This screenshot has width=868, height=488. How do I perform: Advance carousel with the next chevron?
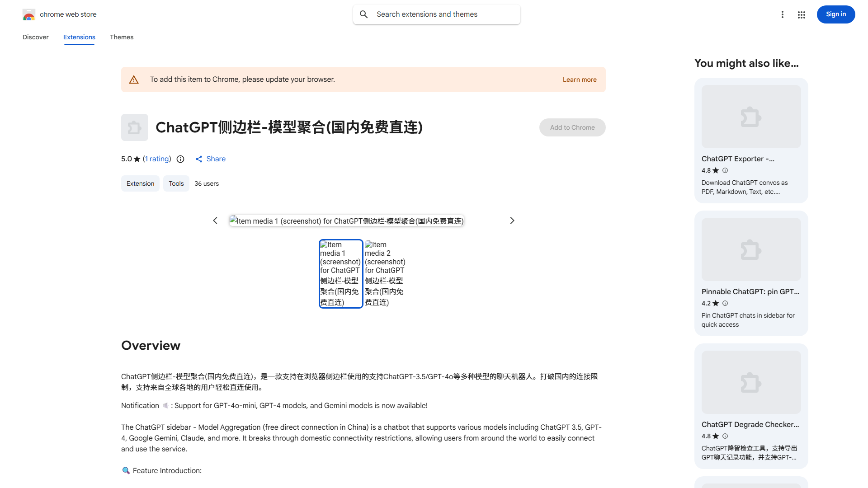pyautogui.click(x=512, y=221)
